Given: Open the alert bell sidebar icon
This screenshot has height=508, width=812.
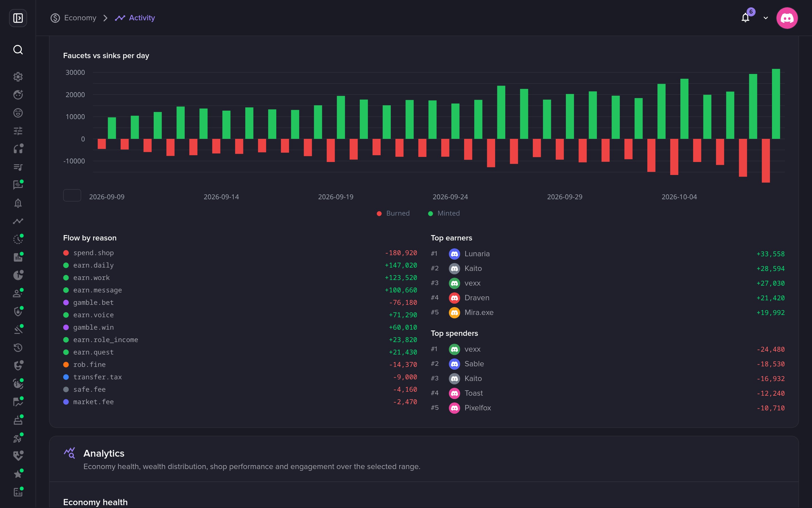Looking at the screenshot, I should (18, 203).
